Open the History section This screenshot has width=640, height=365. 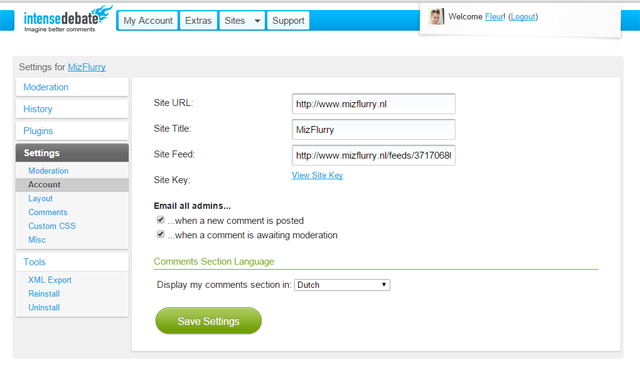72,109
